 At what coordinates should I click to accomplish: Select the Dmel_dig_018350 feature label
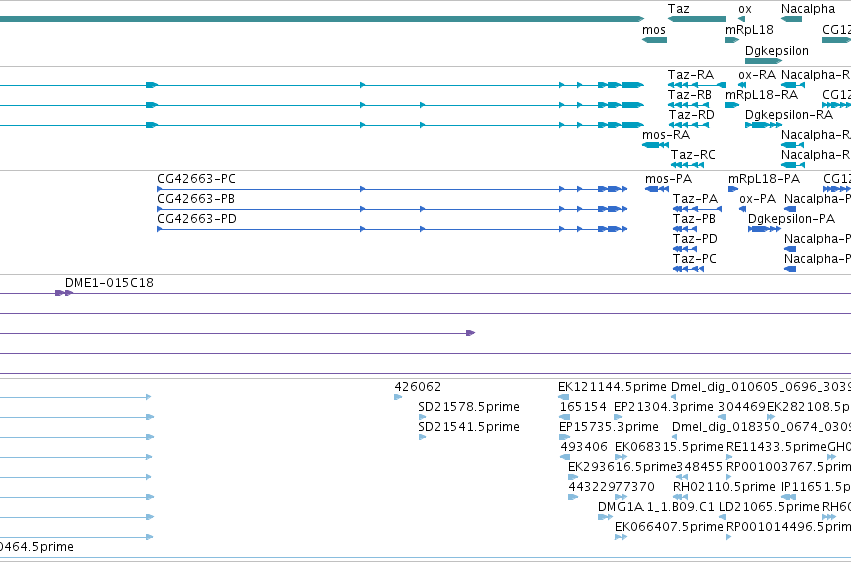tap(761, 427)
